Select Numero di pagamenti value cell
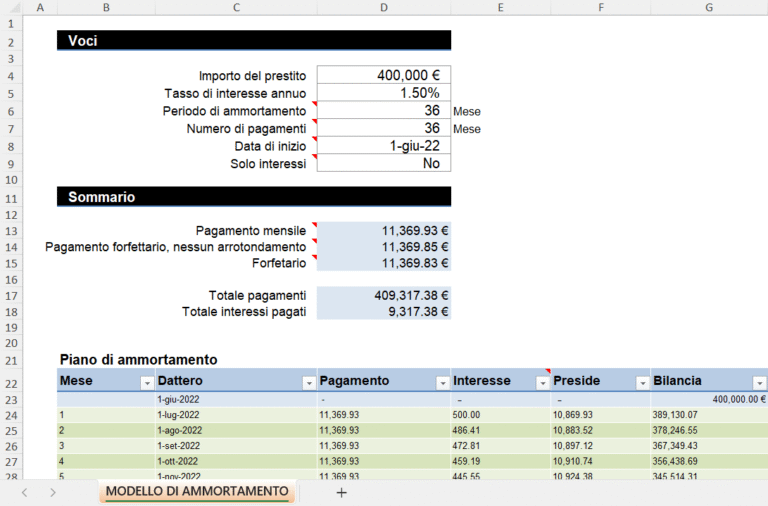This screenshot has width=768, height=506. coord(384,128)
